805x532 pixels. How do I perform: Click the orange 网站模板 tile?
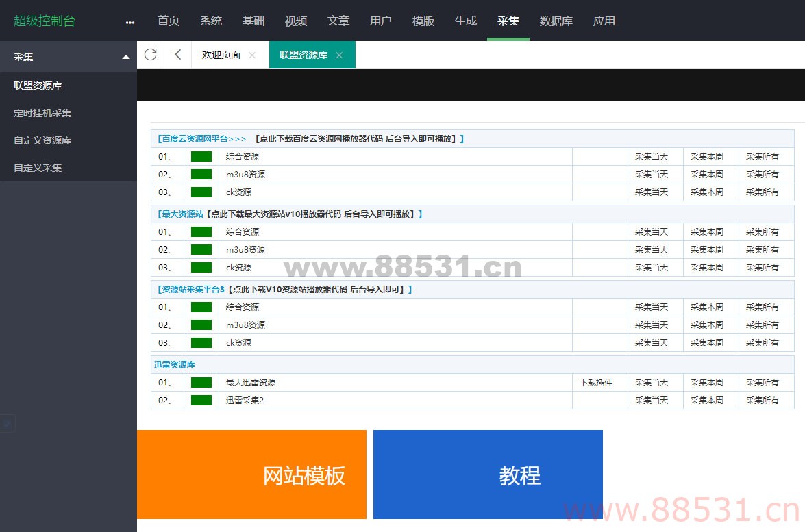[251, 474]
